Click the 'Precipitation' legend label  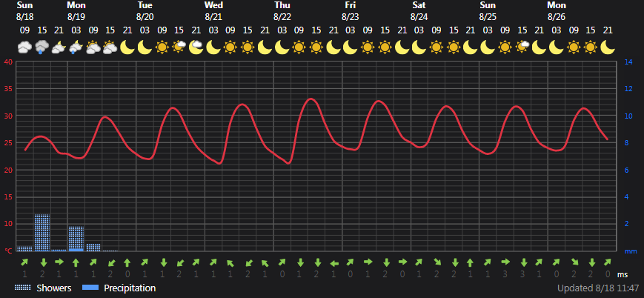tap(130, 288)
